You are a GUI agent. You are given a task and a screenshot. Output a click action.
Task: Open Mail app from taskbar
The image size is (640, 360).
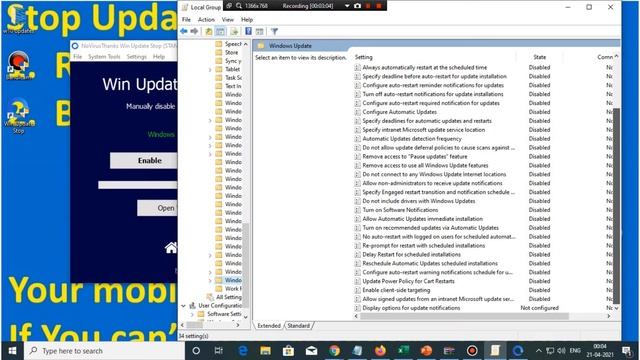tap(311, 351)
